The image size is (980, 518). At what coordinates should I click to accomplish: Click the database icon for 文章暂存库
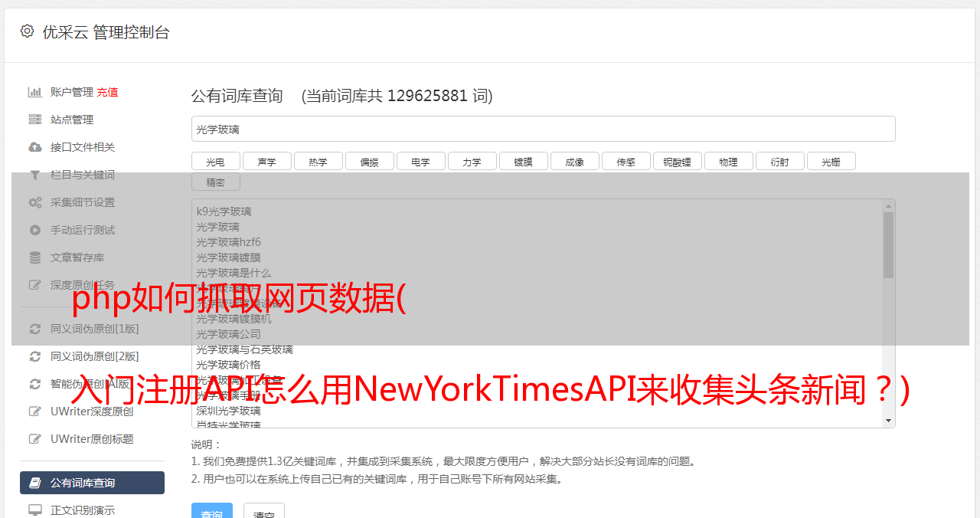(35, 257)
